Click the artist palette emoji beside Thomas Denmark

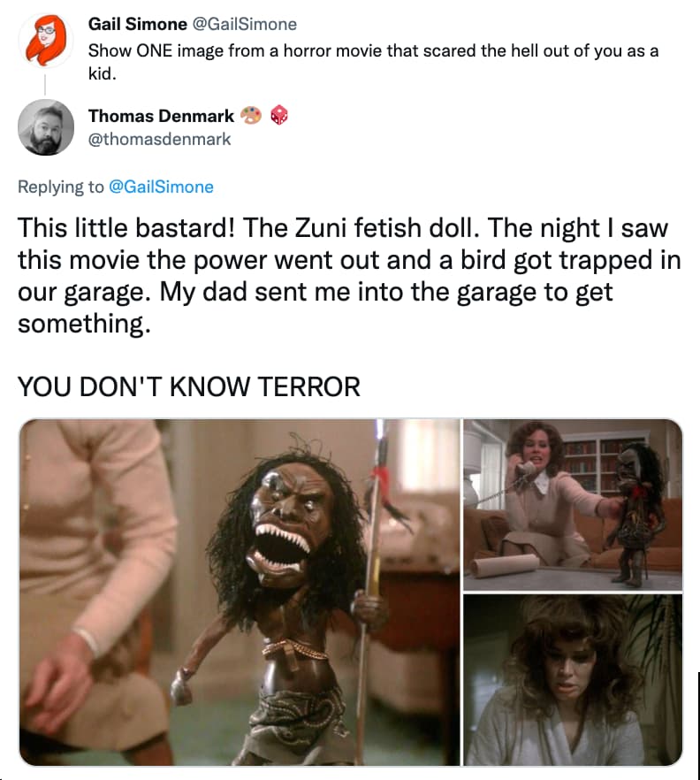(x=251, y=116)
